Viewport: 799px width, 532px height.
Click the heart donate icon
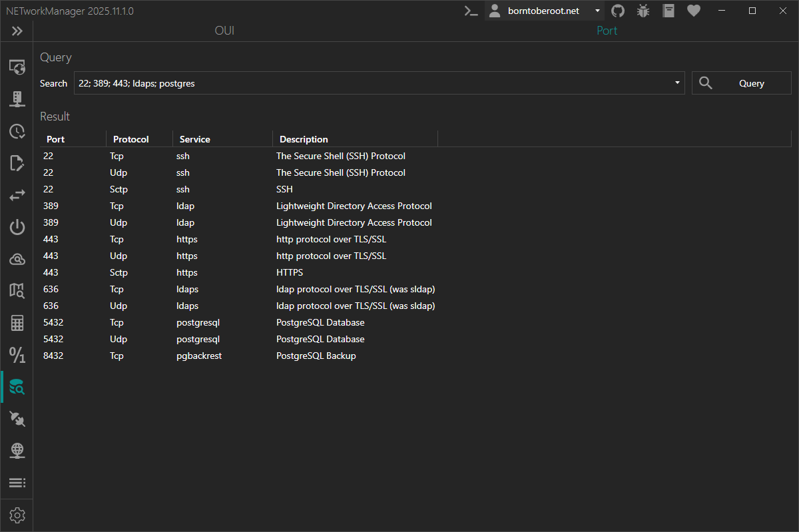point(694,11)
